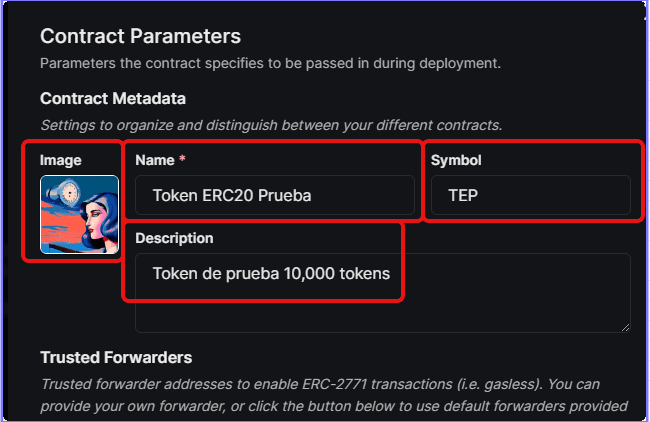Click the Name field label
Viewport: 650px width, 422px height.
pos(155,160)
